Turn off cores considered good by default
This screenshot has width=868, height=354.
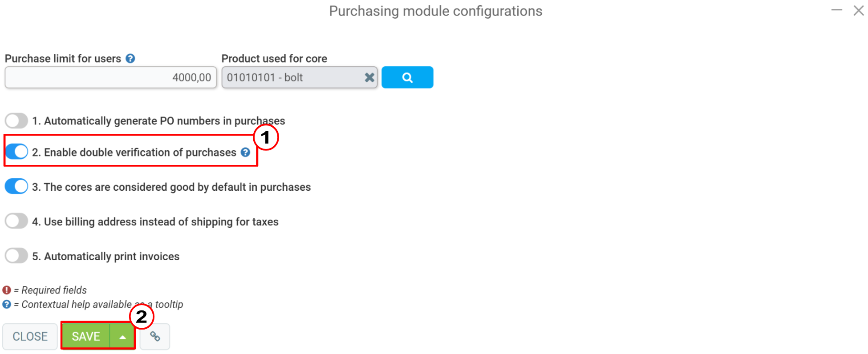(x=16, y=186)
